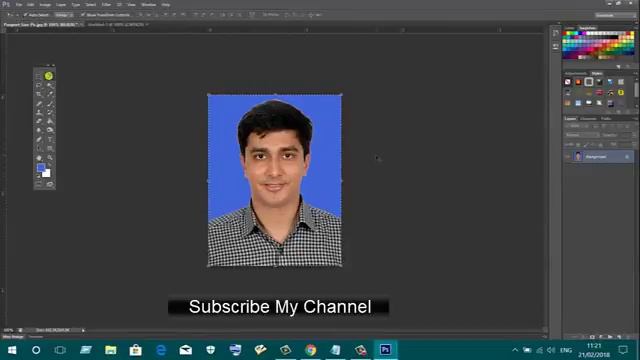Switch to the Untitled-1 document tab
Screen dimensions: 640x360
point(118,24)
